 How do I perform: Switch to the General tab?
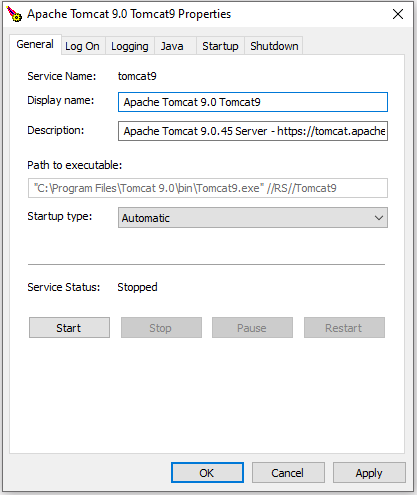35,44
